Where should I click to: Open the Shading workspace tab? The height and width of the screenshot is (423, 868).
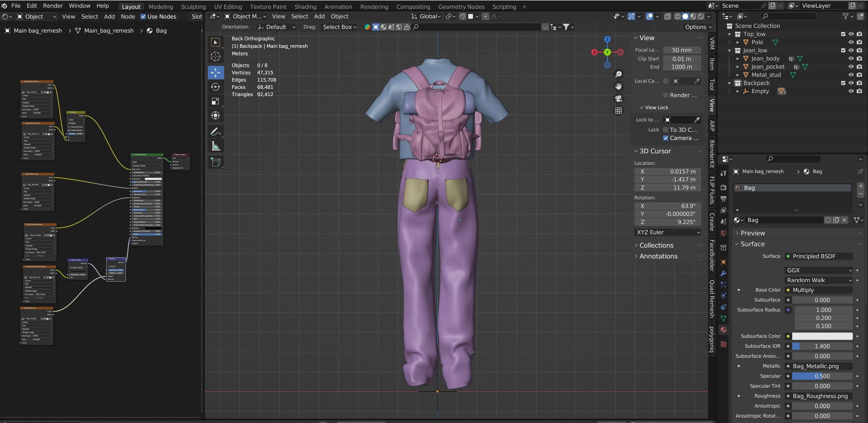point(305,6)
